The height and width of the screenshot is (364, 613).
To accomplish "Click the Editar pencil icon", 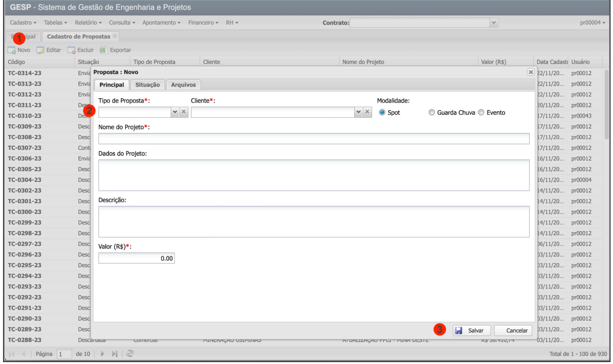I will [x=40, y=50].
